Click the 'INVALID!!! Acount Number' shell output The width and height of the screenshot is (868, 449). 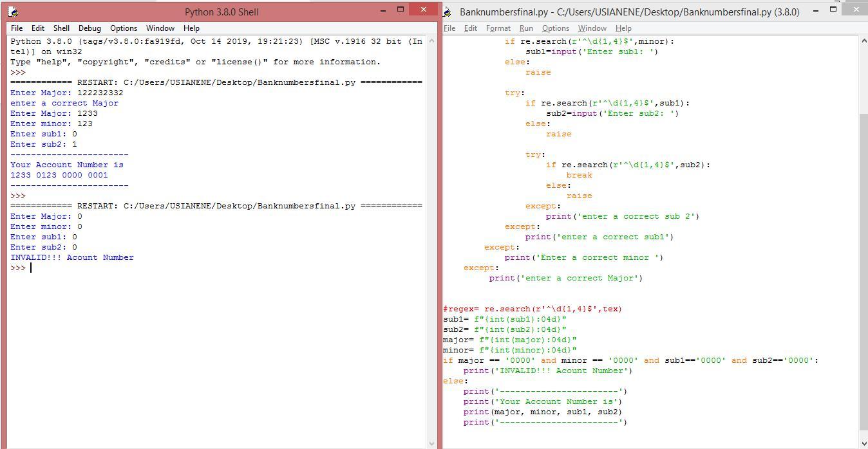pyautogui.click(x=72, y=257)
